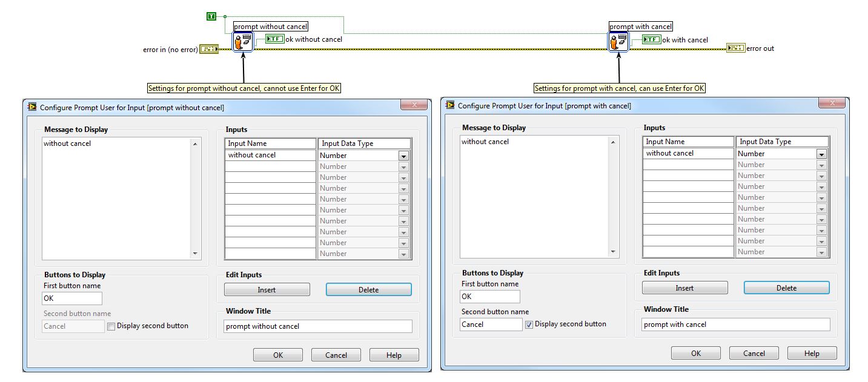Click message scrollbar down arrow in 'prompt with cancel' dialog
This screenshot has height=382, width=868.
click(613, 252)
